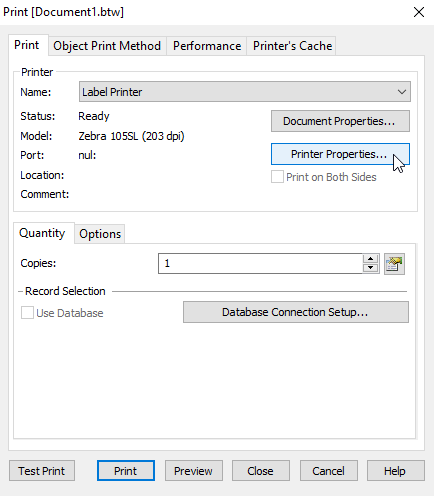
Task: Run a Test Print
Action: coord(42,471)
